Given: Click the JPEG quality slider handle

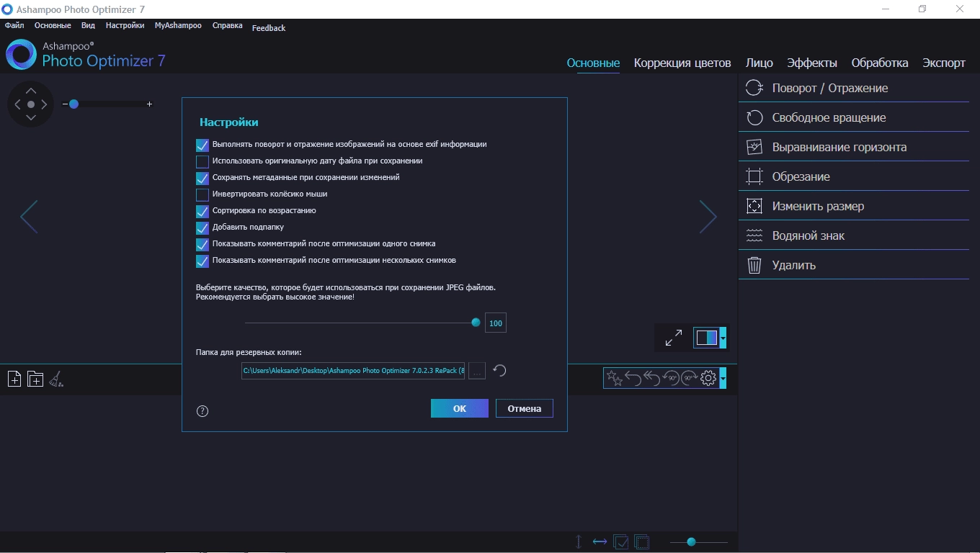Looking at the screenshot, I should (476, 323).
